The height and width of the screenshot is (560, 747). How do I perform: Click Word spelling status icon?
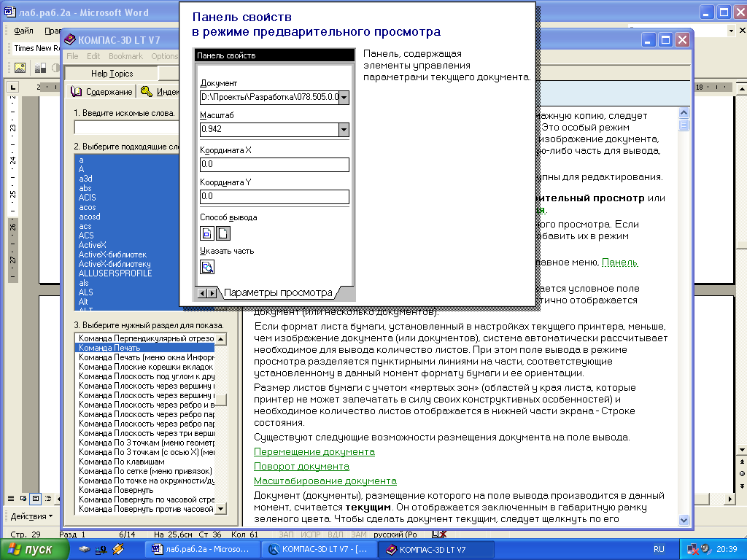click(x=438, y=534)
